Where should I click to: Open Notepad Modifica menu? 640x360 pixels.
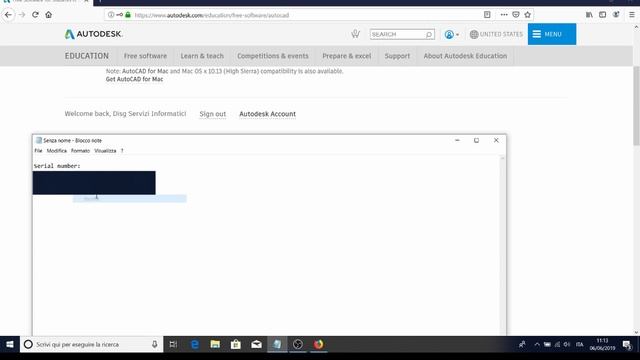[57, 151]
